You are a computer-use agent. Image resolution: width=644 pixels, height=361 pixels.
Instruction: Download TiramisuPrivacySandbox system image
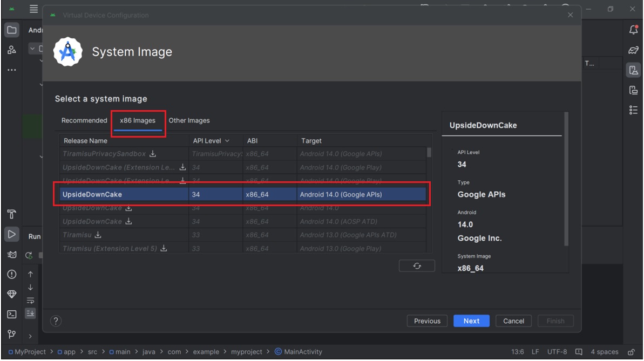click(x=153, y=154)
